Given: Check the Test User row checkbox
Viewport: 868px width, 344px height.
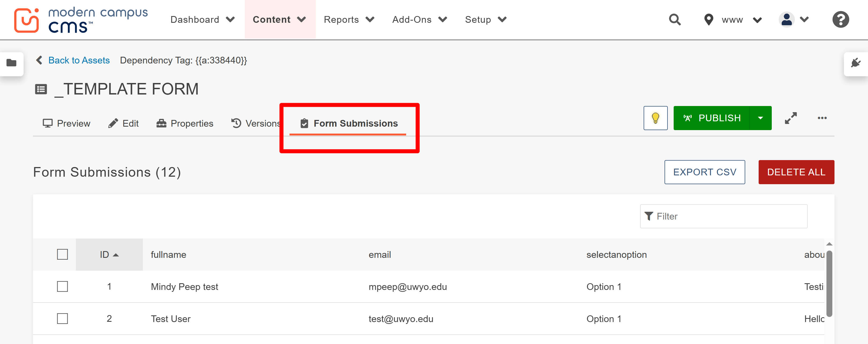Looking at the screenshot, I should click(x=62, y=318).
